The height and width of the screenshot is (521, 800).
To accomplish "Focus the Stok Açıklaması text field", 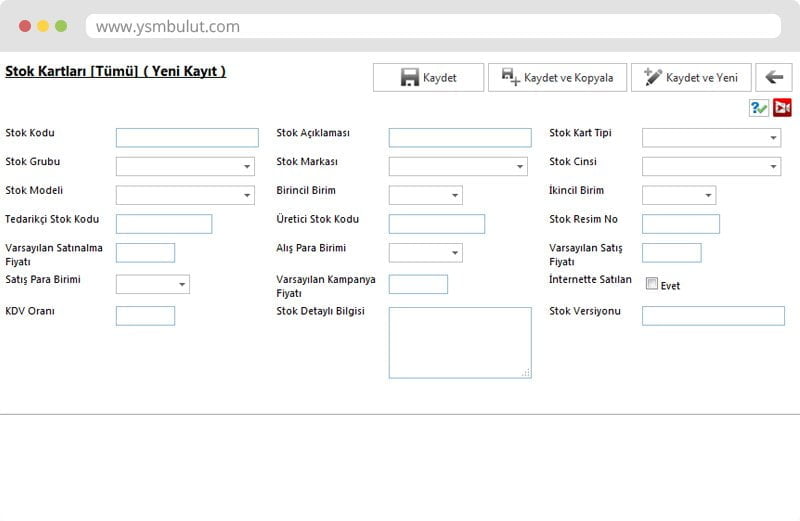I will pos(460,138).
